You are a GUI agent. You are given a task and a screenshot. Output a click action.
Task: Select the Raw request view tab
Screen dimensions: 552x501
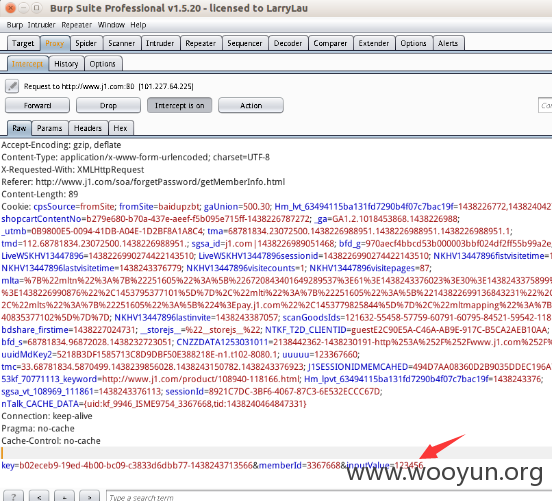click(19, 128)
